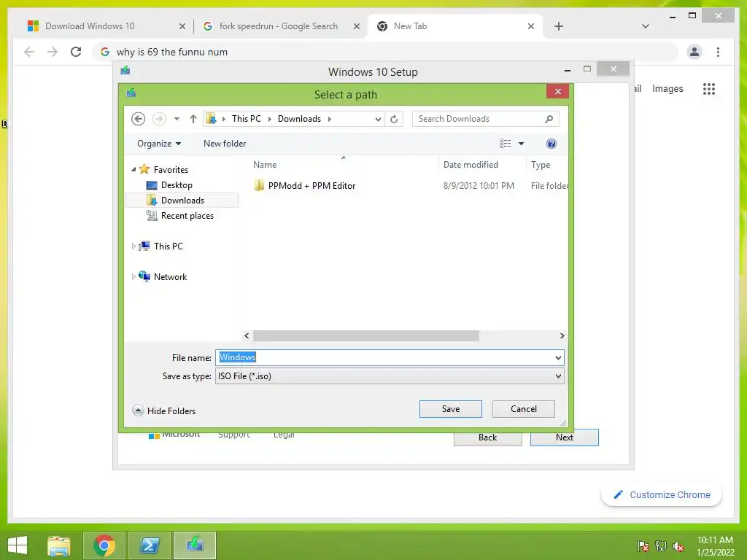Refresh the Downloads folder view
This screenshot has width=747, height=560.
[x=394, y=119]
